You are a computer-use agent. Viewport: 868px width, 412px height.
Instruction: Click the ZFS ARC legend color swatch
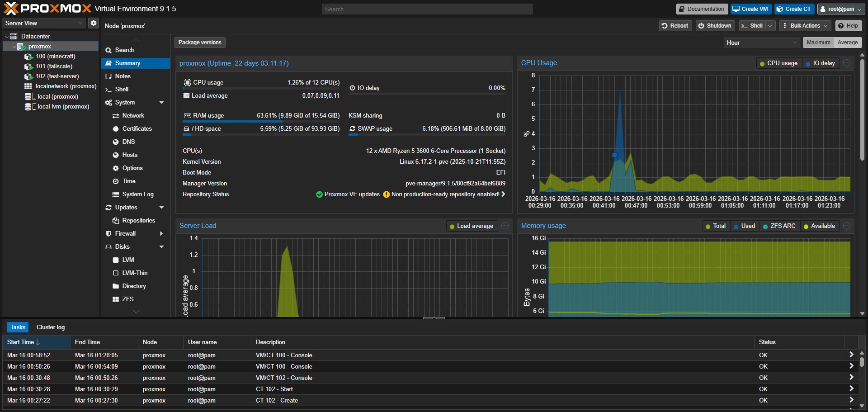(765, 227)
